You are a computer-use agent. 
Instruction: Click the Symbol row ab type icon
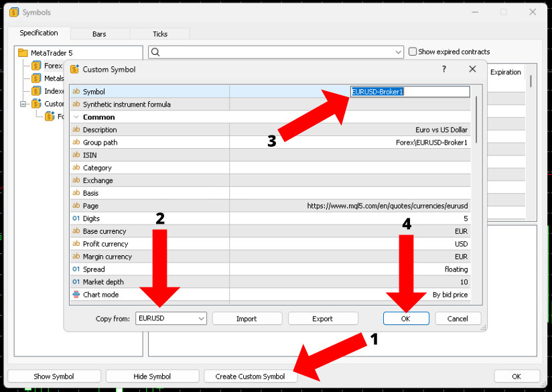76,91
